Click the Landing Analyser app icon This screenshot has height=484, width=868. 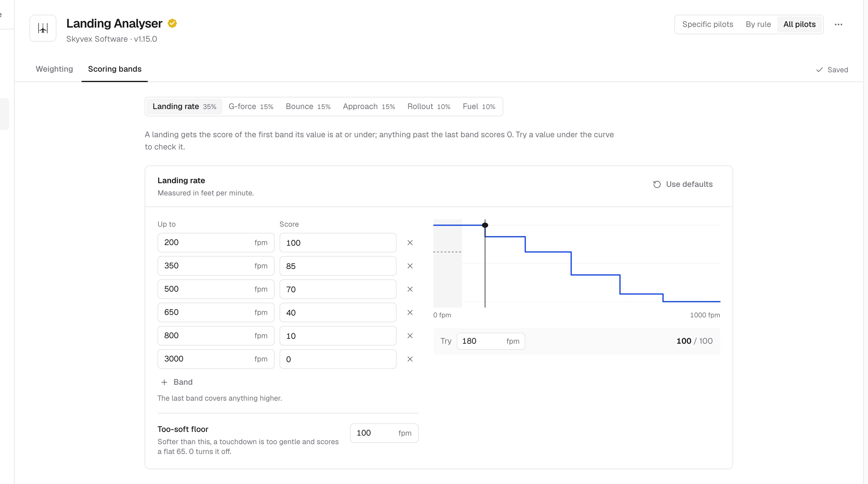point(43,28)
